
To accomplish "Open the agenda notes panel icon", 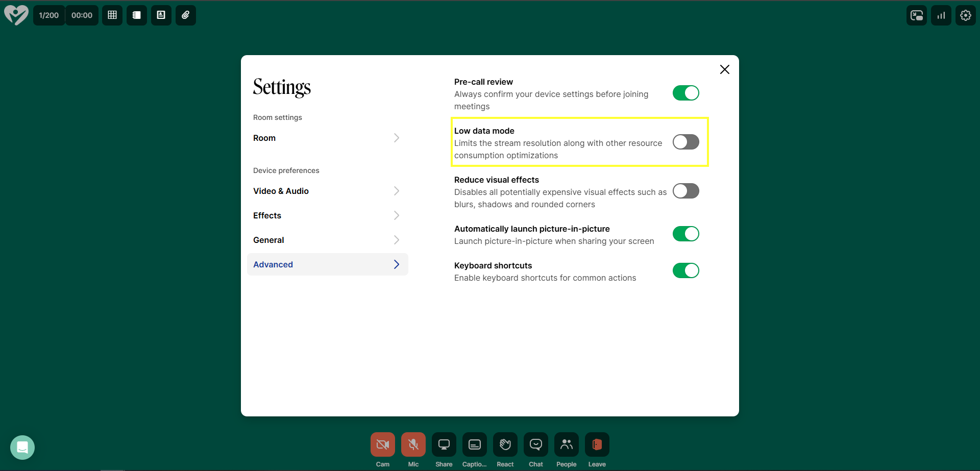I will (137, 15).
